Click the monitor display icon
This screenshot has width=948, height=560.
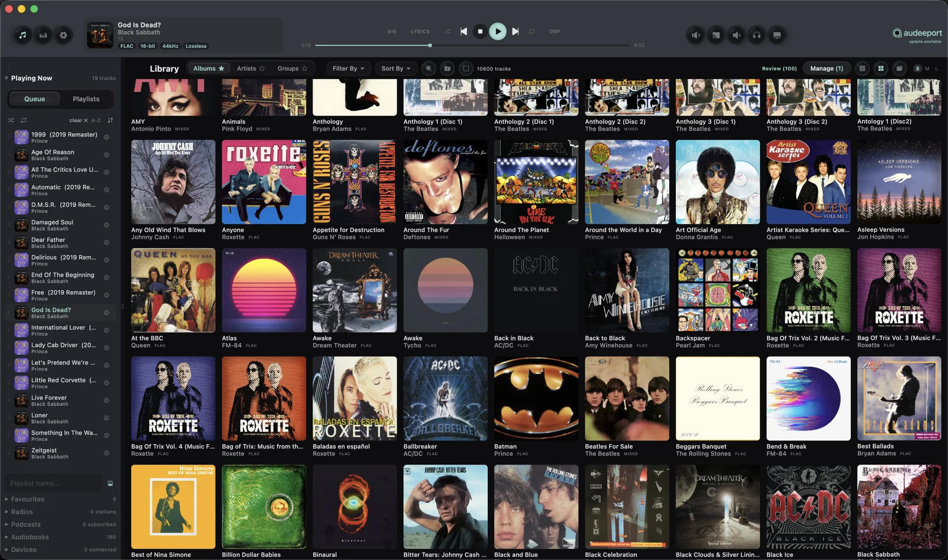pos(777,35)
